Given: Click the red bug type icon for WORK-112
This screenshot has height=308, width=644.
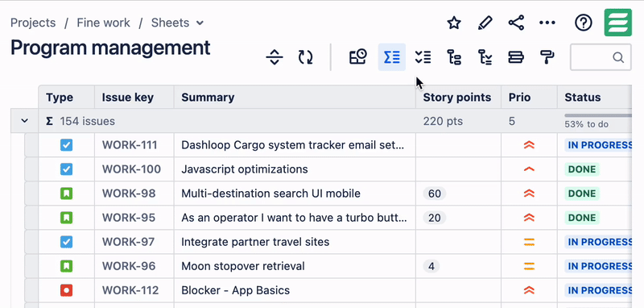Looking at the screenshot, I should [x=66, y=290].
